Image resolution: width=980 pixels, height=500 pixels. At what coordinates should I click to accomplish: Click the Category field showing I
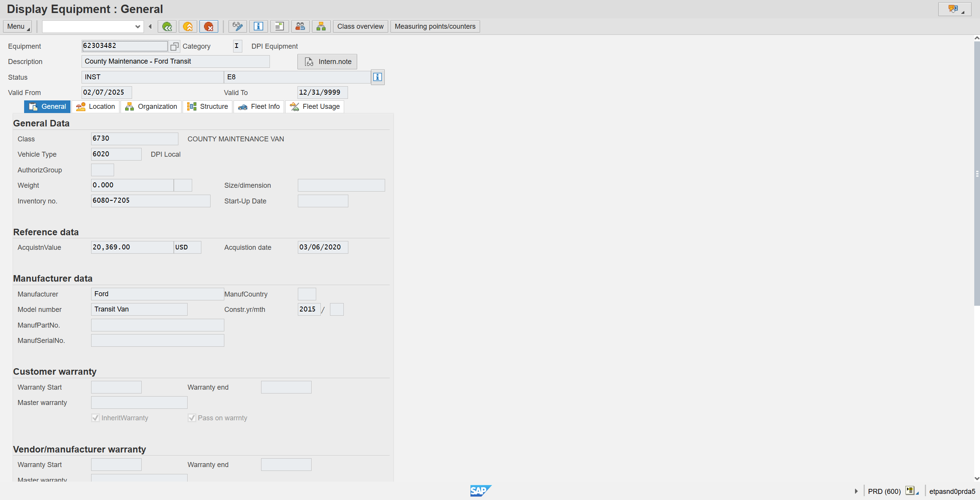(238, 46)
